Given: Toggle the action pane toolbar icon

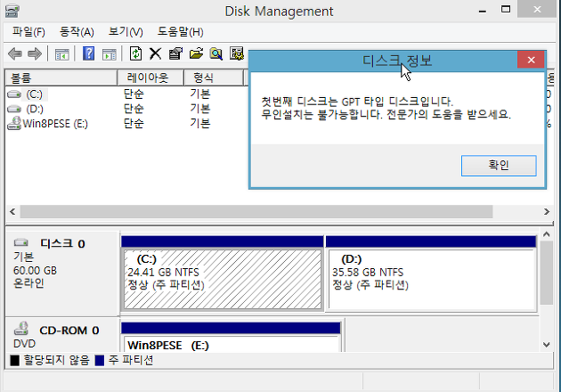Looking at the screenshot, I should (110, 54).
